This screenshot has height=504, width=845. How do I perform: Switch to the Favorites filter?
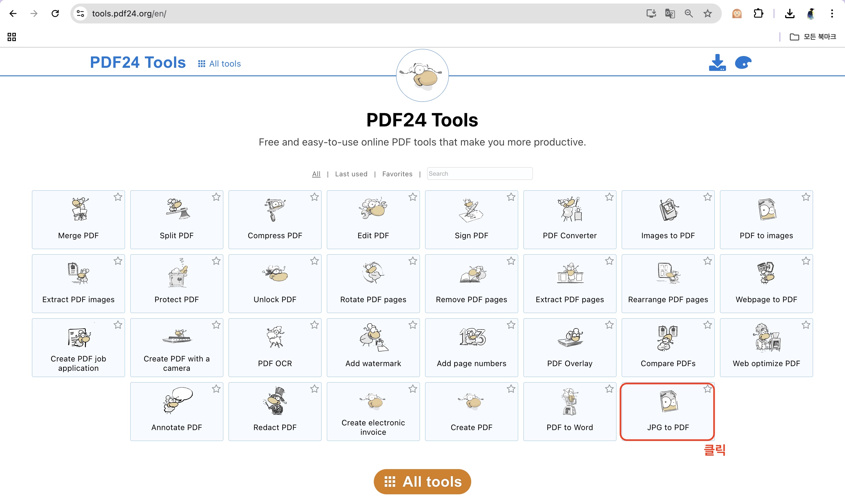pos(397,174)
